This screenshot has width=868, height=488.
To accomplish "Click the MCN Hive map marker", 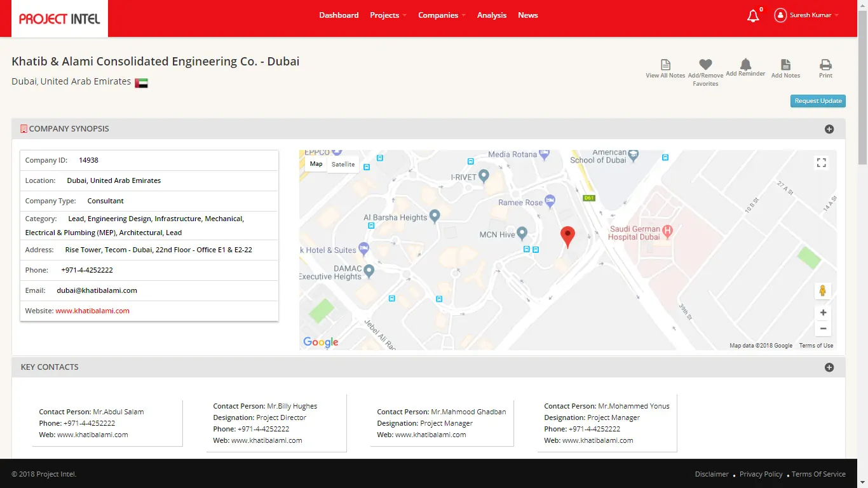I will 522,234.
